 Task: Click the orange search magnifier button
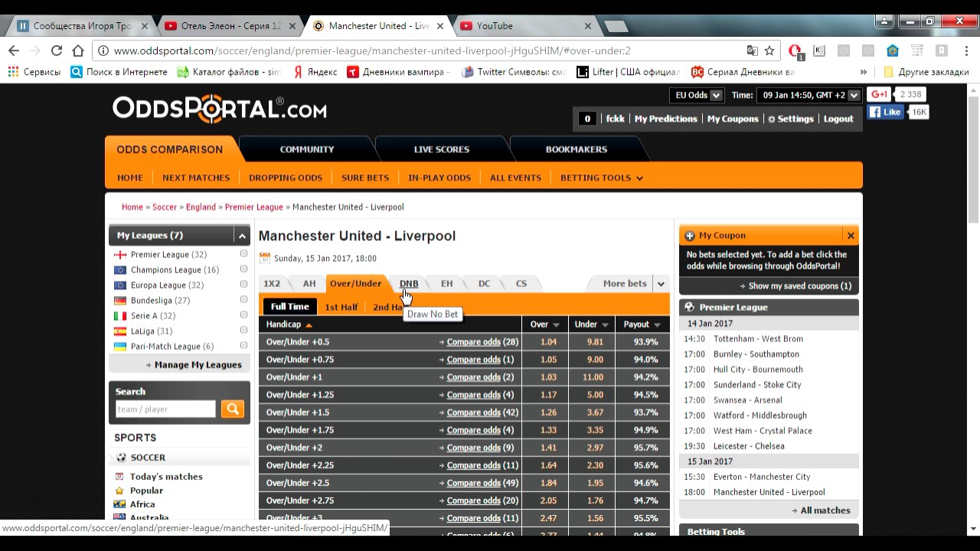click(x=233, y=409)
